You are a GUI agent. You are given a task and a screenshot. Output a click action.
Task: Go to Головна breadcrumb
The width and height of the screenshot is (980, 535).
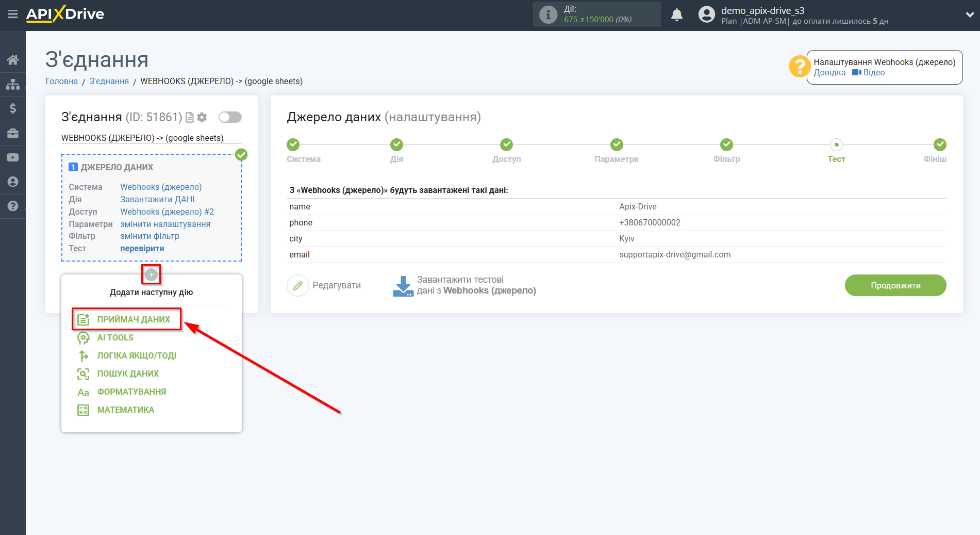pos(62,81)
